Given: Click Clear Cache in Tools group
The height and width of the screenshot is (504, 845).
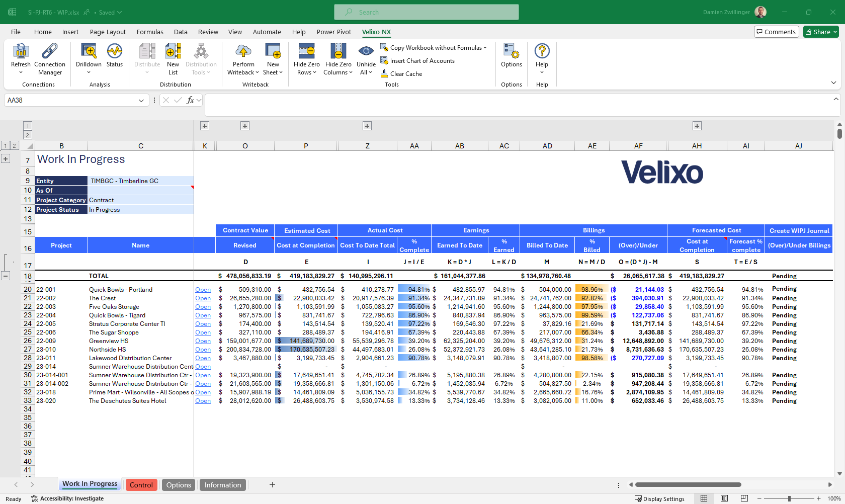Looking at the screenshot, I should click(406, 74).
